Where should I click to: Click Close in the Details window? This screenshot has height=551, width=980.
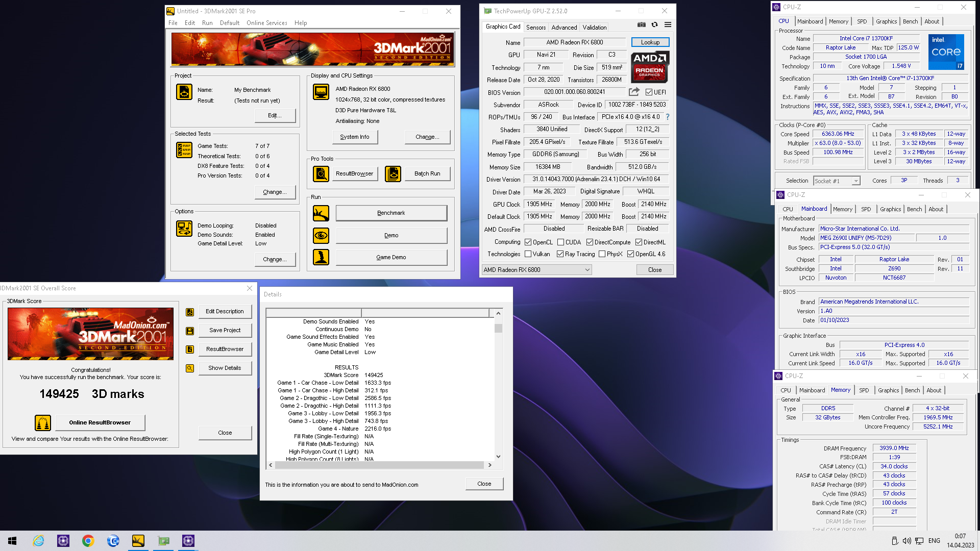pyautogui.click(x=484, y=484)
